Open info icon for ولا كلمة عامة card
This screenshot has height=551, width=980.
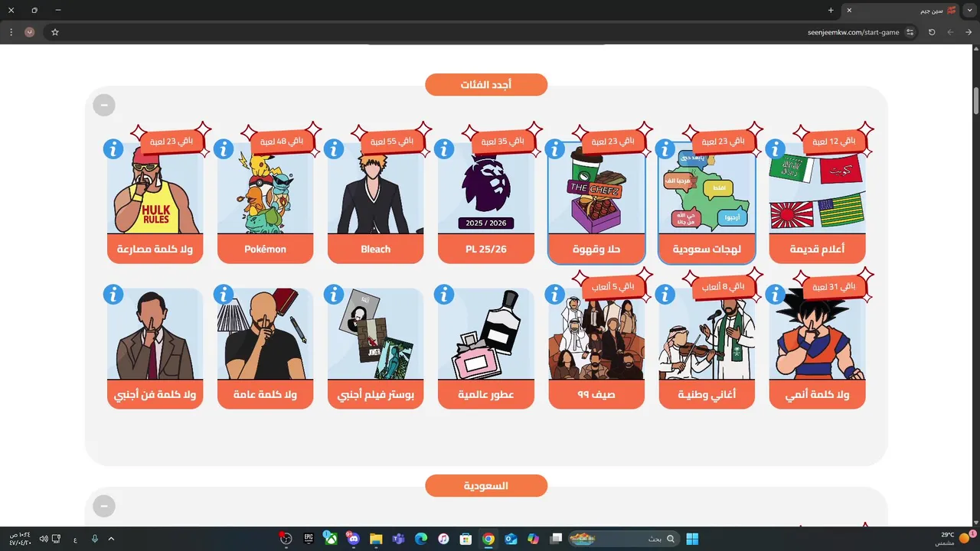coord(224,295)
